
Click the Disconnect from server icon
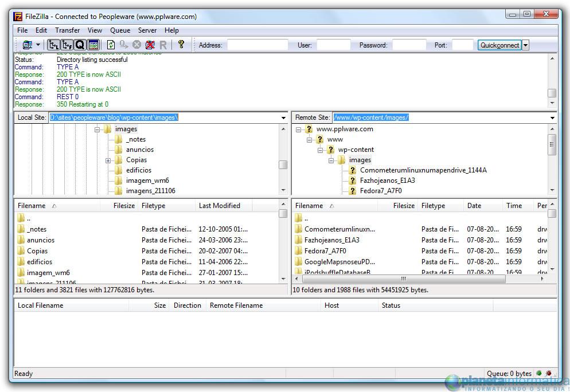150,45
